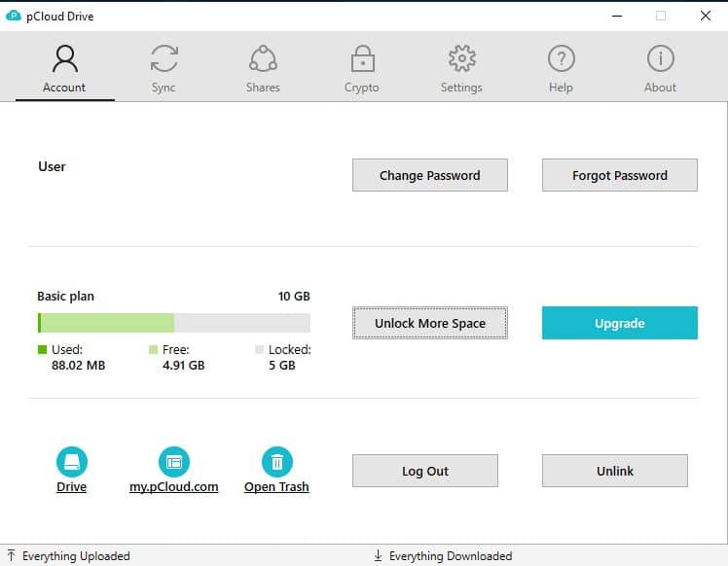Switch to the Account tab label
Screen dimensions: 728x566
[64, 88]
